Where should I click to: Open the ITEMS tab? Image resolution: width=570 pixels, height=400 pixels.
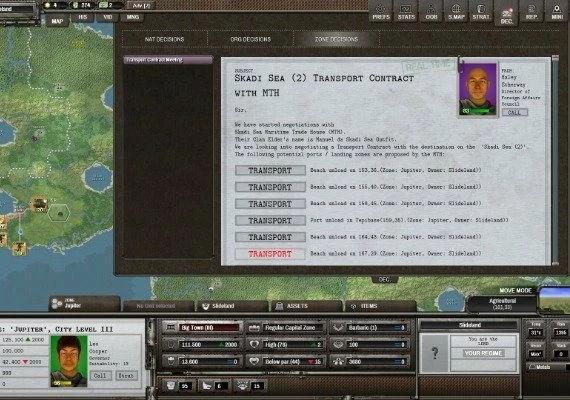click(x=380, y=306)
